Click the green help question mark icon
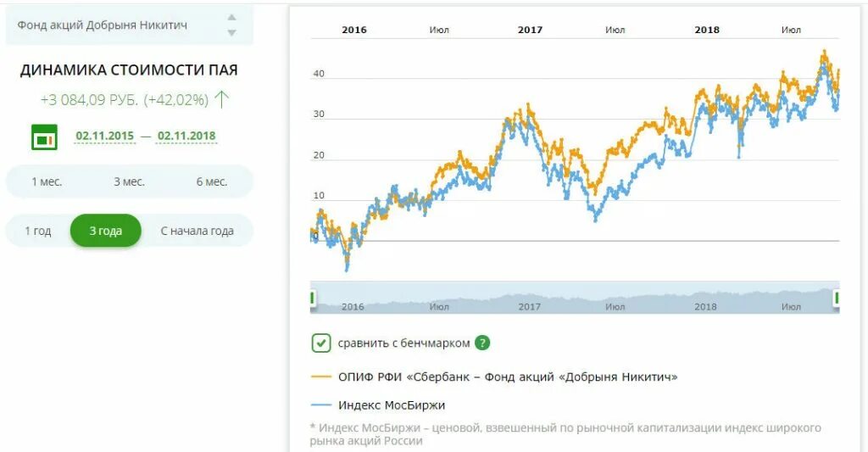Image resolution: width=868 pixels, height=452 pixels. (482, 343)
